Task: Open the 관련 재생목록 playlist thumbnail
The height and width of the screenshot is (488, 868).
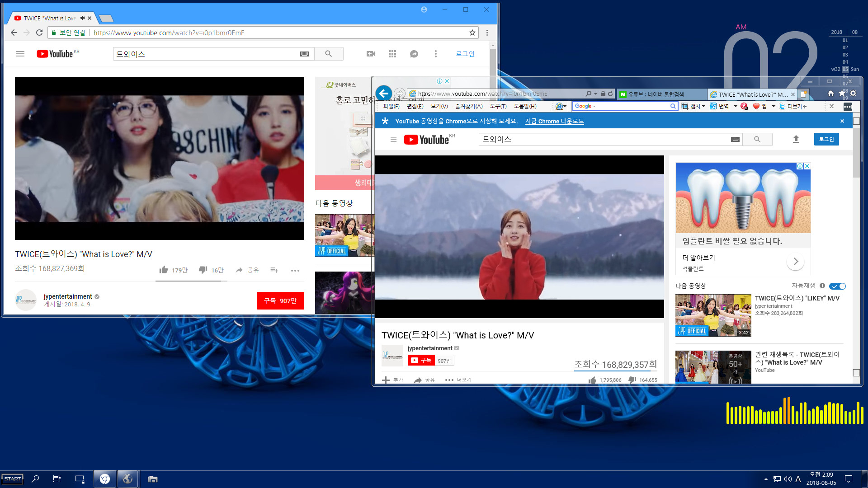Action: click(713, 367)
